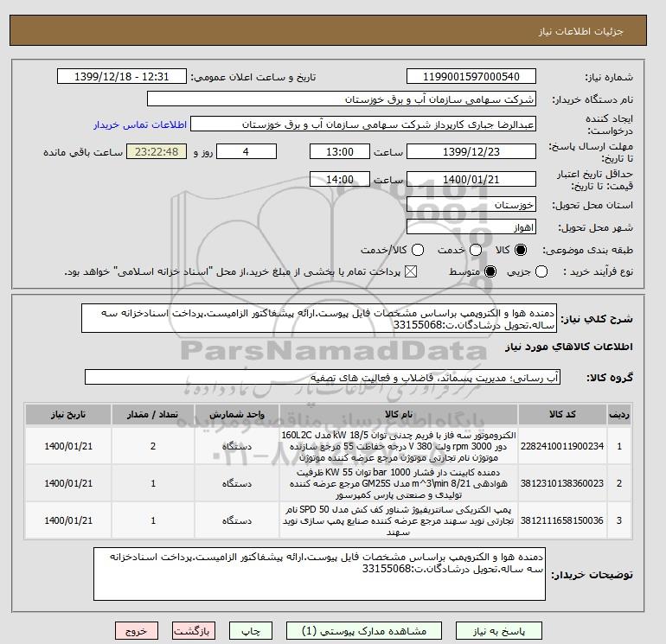Click the شماره نیاز field 1199001597000540
This screenshot has width=666, height=644.
tap(471, 76)
